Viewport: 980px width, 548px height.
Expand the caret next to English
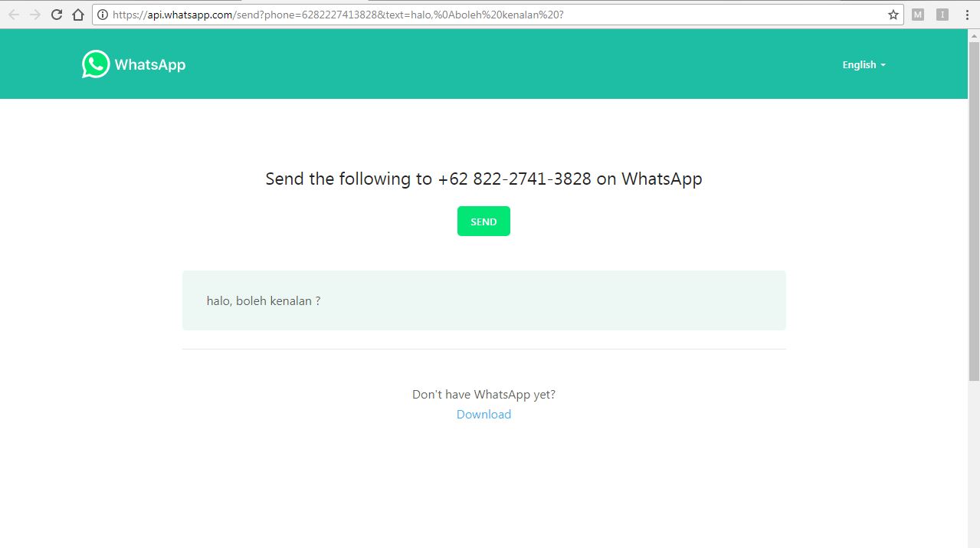pyautogui.click(x=883, y=65)
